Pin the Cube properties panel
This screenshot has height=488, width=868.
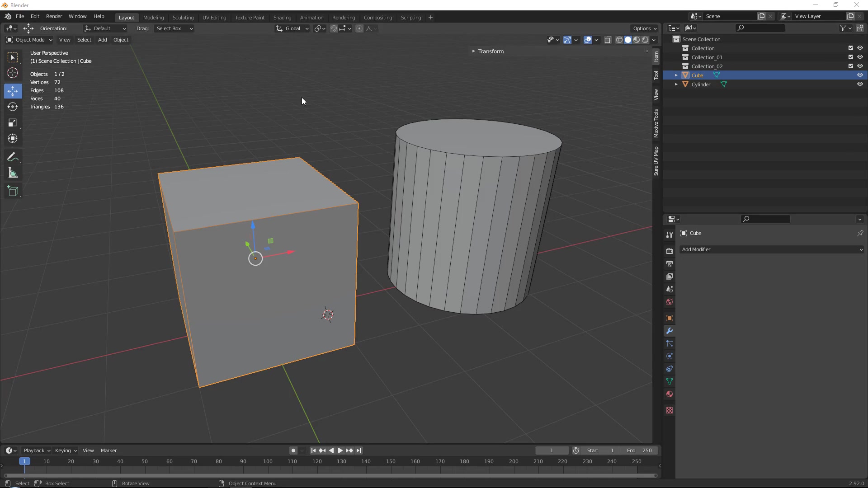(x=860, y=233)
